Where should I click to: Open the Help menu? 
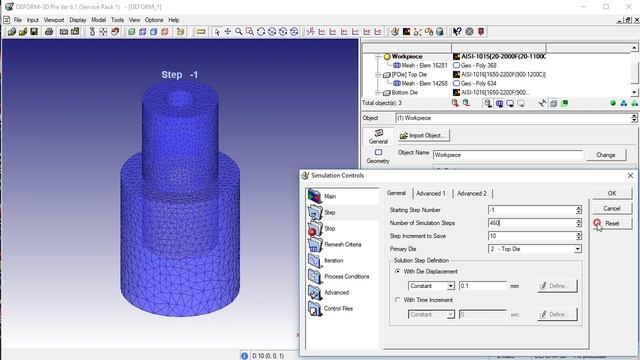point(174,20)
